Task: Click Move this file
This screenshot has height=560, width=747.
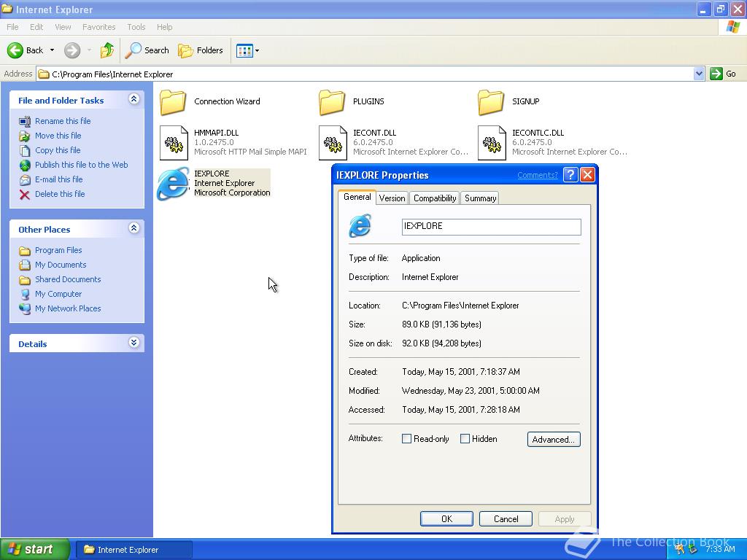Action: pyautogui.click(x=58, y=136)
